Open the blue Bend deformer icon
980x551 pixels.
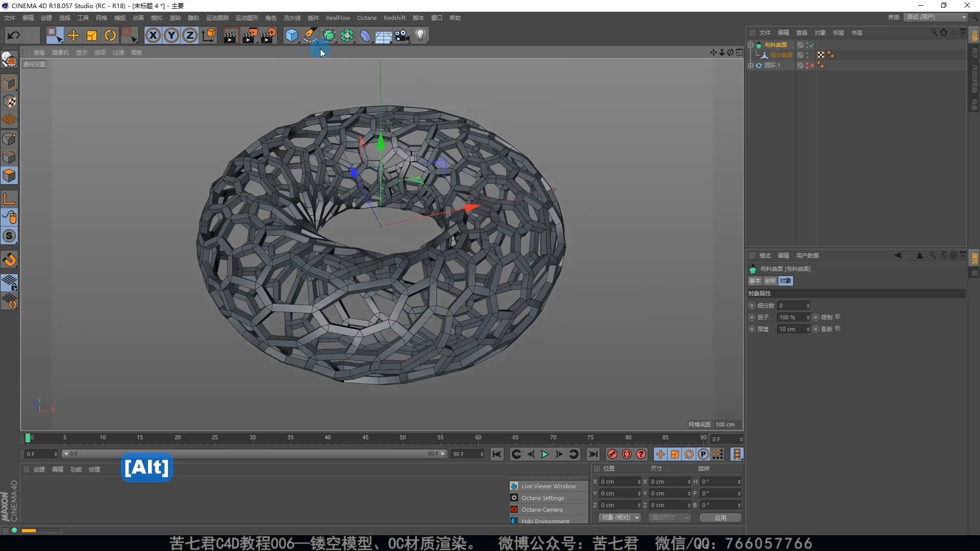[365, 35]
